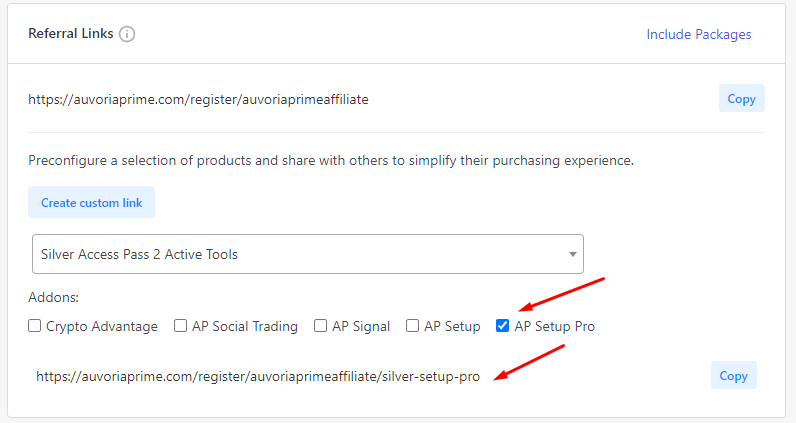The image size is (796, 423).
Task: Tick the AP Social Trading checkbox
Action: pos(181,326)
